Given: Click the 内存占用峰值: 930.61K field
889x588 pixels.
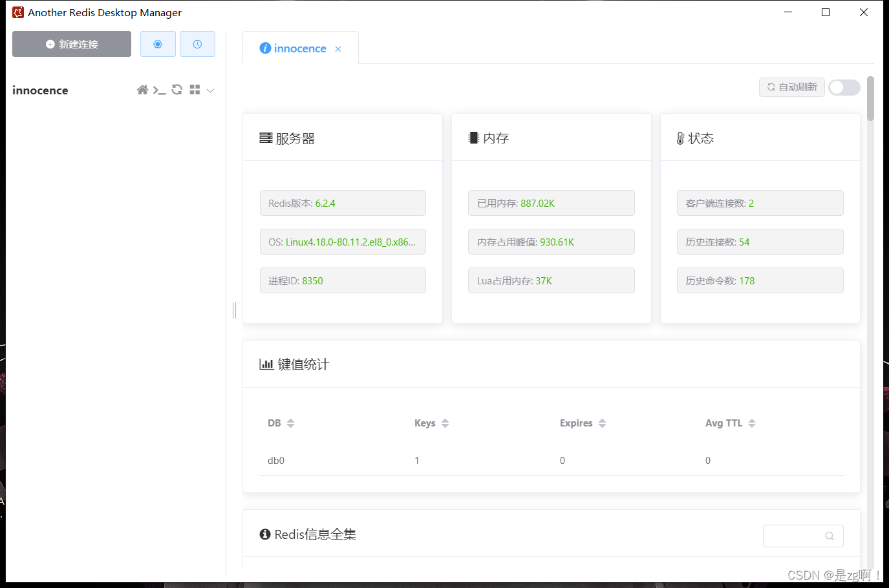Looking at the screenshot, I should [x=552, y=242].
